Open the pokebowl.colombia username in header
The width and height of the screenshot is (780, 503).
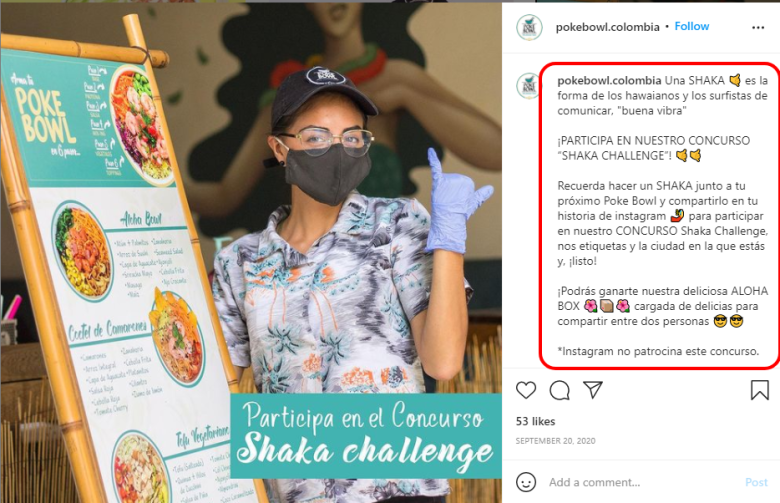click(607, 27)
